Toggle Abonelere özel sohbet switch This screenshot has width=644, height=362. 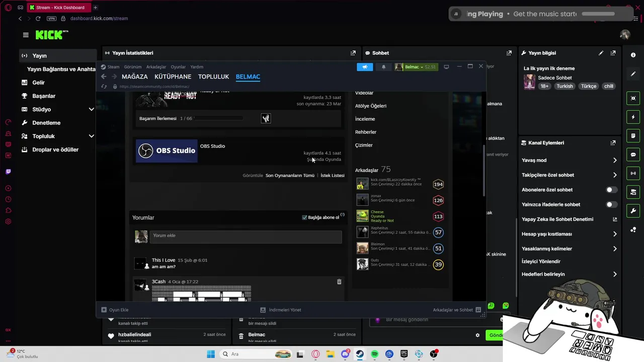(x=611, y=190)
